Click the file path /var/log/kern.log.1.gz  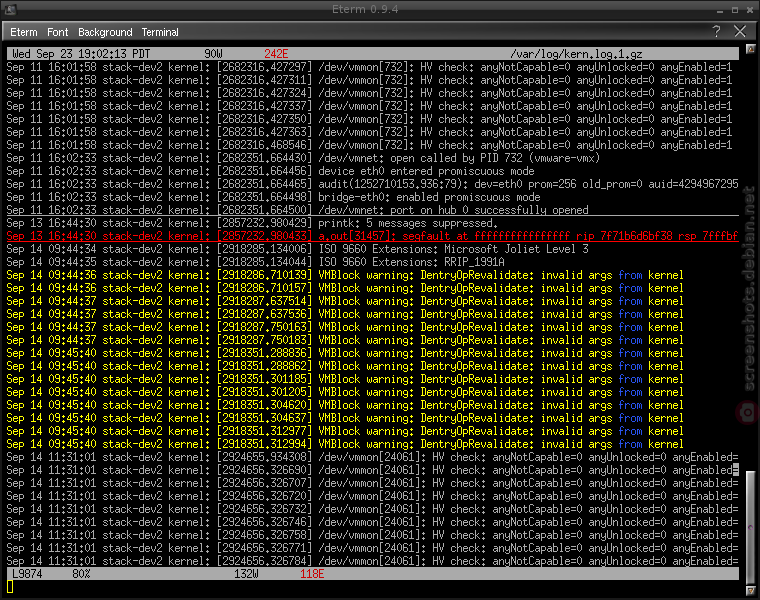coord(576,54)
